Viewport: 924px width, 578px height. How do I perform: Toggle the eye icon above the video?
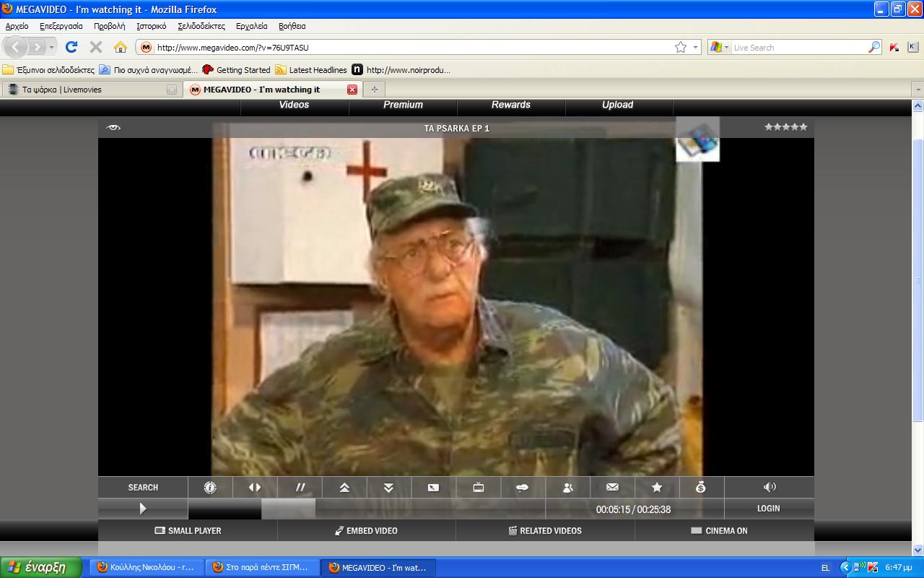[x=113, y=128]
